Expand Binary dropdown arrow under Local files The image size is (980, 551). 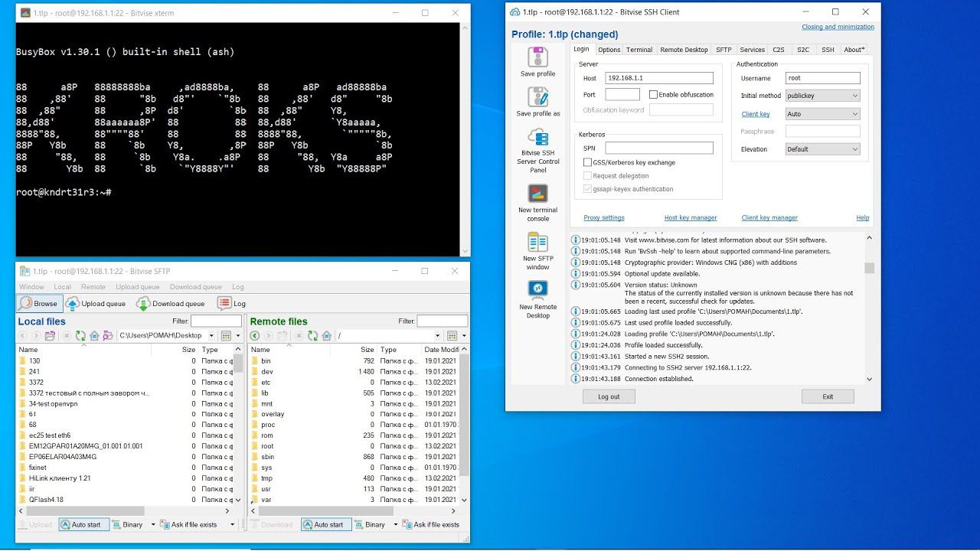(x=153, y=524)
